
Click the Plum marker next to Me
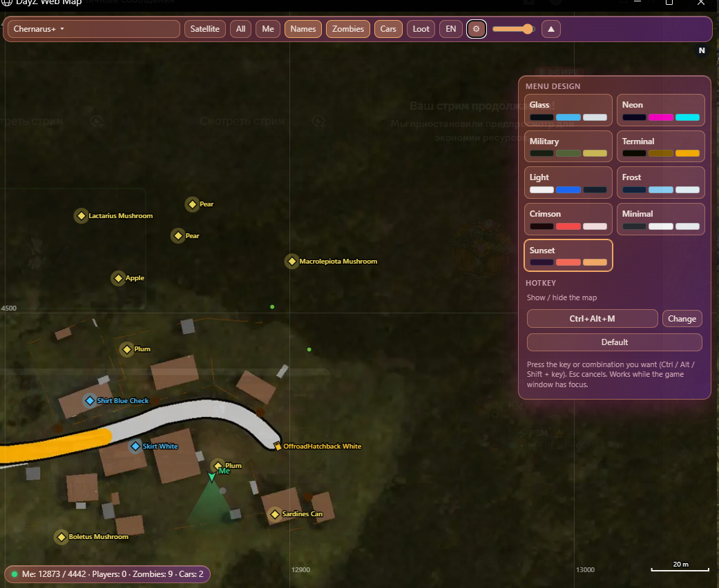point(218,465)
